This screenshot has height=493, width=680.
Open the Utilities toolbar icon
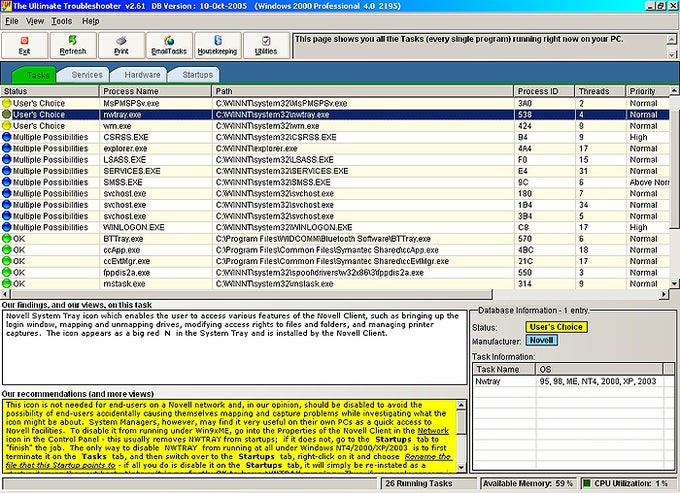click(x=266, y=45)
